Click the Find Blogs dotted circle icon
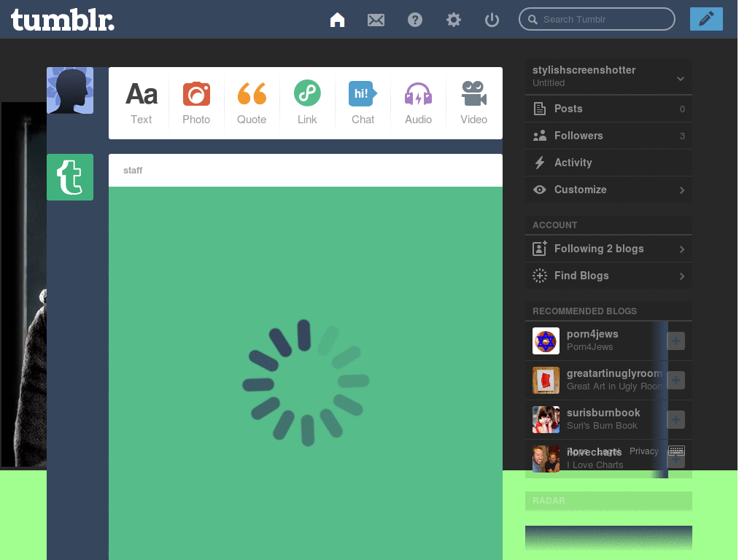Viewport: 747px width, 560px height. (539, 276)
